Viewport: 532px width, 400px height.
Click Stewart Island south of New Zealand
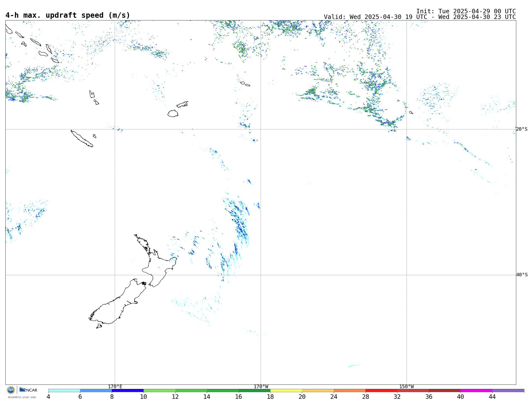coord(99,326)
